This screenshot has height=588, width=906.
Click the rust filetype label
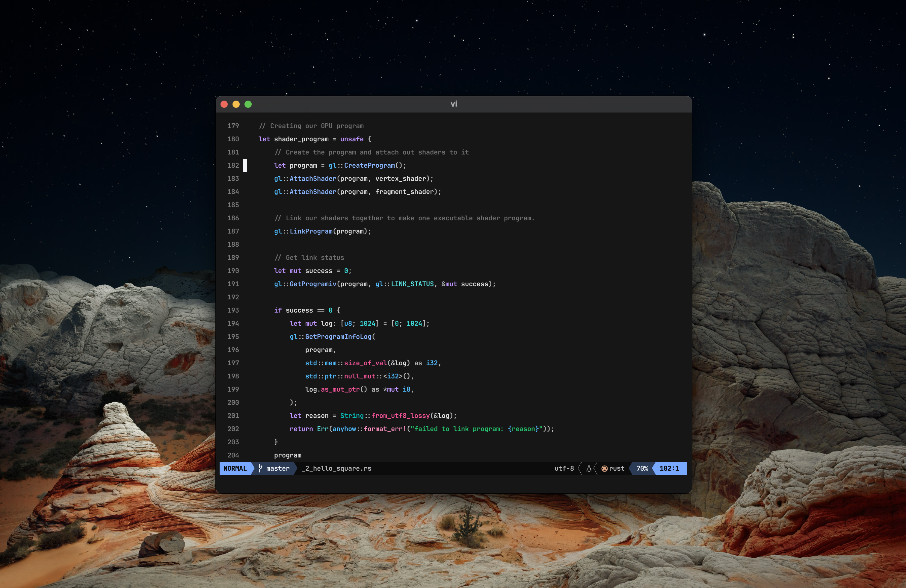(617, 468)
